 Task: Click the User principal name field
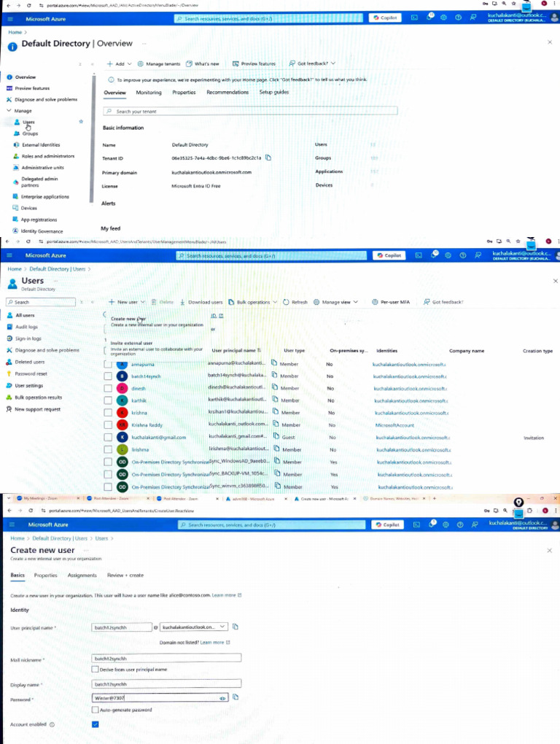coord(121,627)
